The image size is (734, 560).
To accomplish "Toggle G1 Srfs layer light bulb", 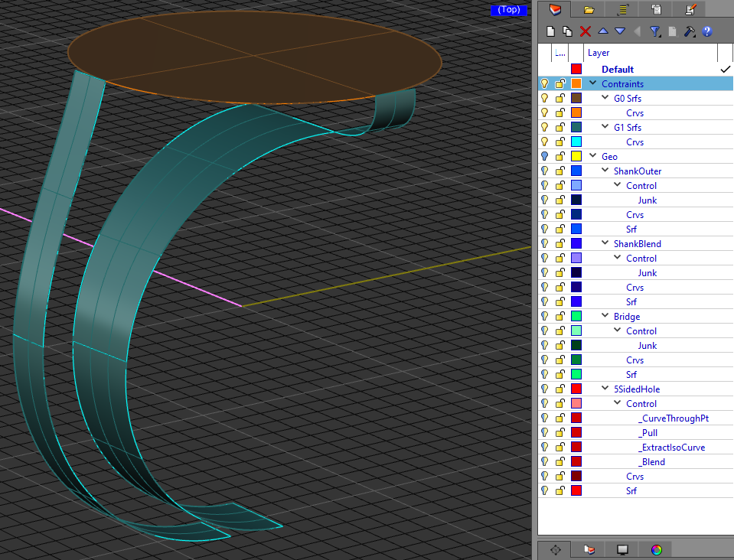I will (545, 127).
